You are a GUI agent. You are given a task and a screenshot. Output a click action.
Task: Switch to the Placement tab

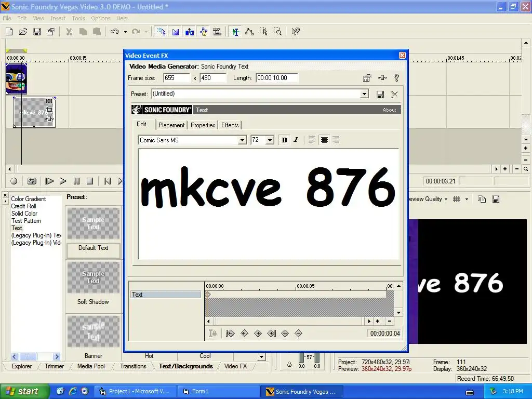171,125
